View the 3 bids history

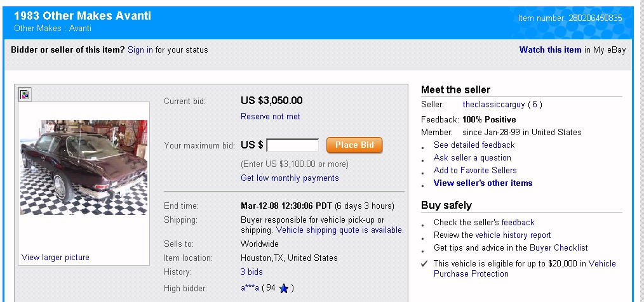pyautogui.click(x=252, y=272)
